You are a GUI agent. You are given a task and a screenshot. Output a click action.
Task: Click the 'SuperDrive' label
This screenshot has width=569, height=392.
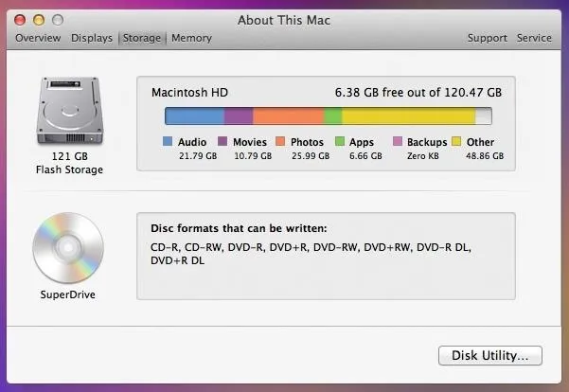pyautogui.click(x=68, y=294)
